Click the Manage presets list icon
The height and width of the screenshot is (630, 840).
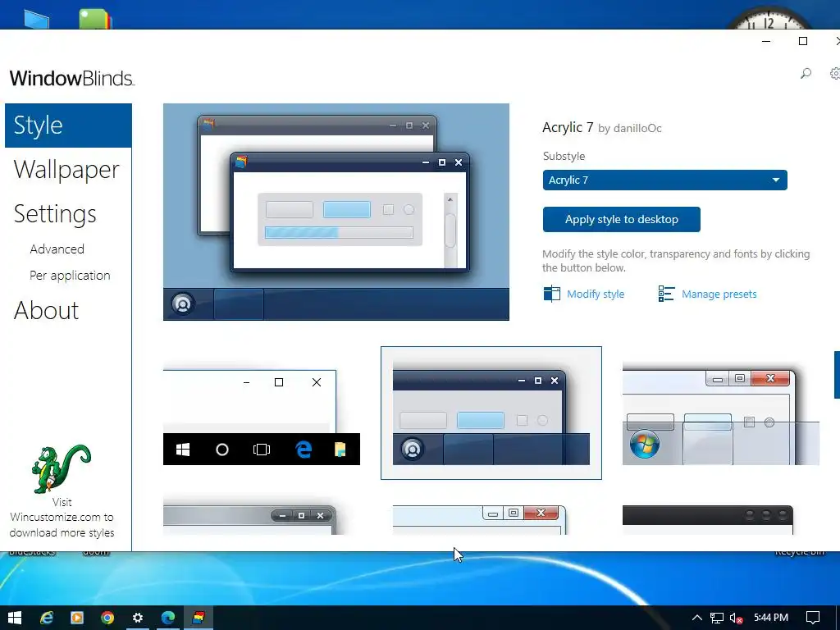click(666, 294)
